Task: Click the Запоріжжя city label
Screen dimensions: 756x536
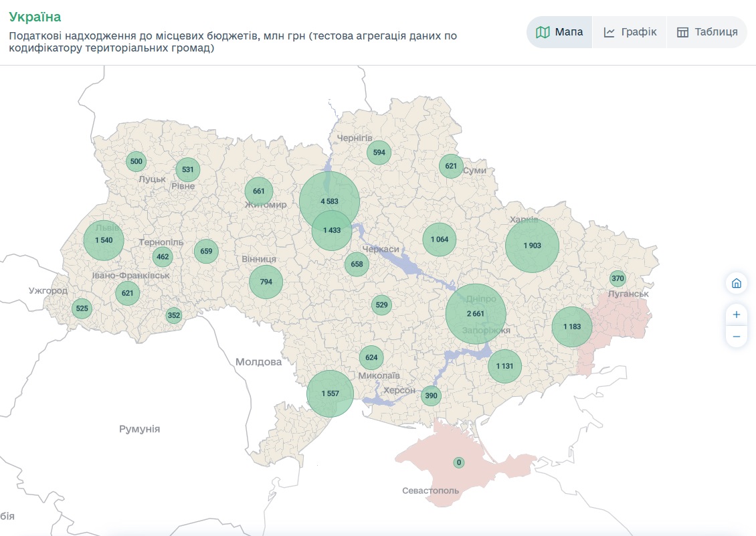Action: coord(486,331)
